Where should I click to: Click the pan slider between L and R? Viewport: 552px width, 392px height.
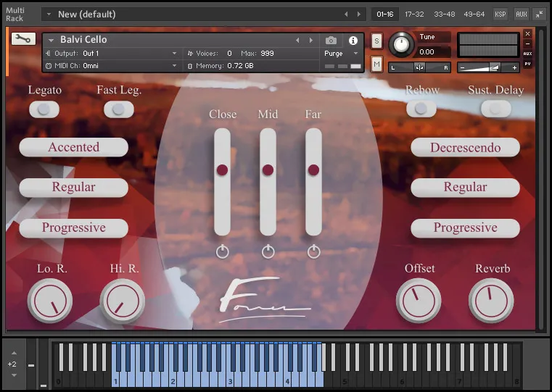pyautogui.click(x=419, y=67)
